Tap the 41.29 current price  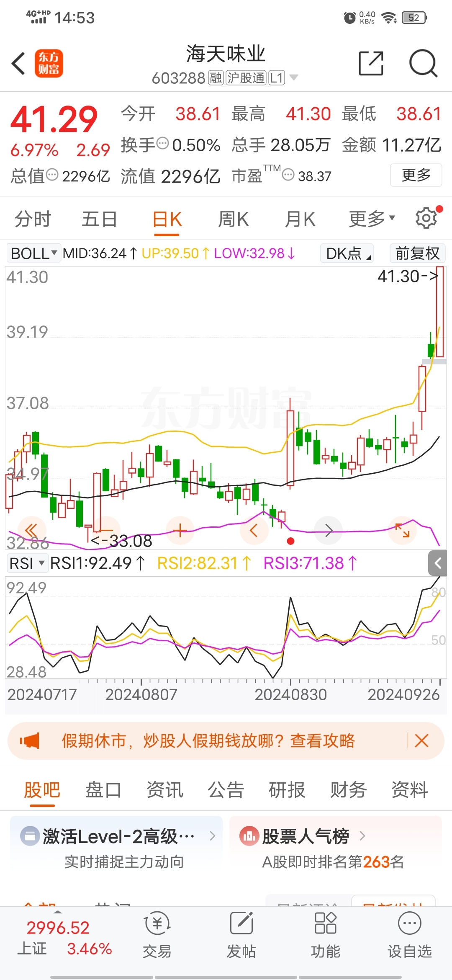[x=54, y=119]
